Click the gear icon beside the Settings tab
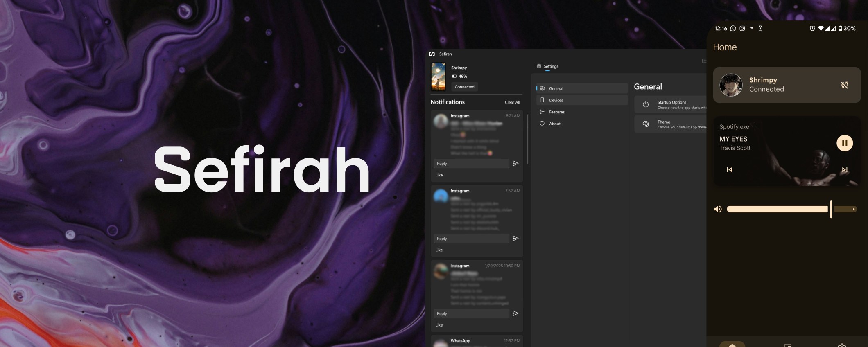This screenshot has width=868, height=347. 539,66
